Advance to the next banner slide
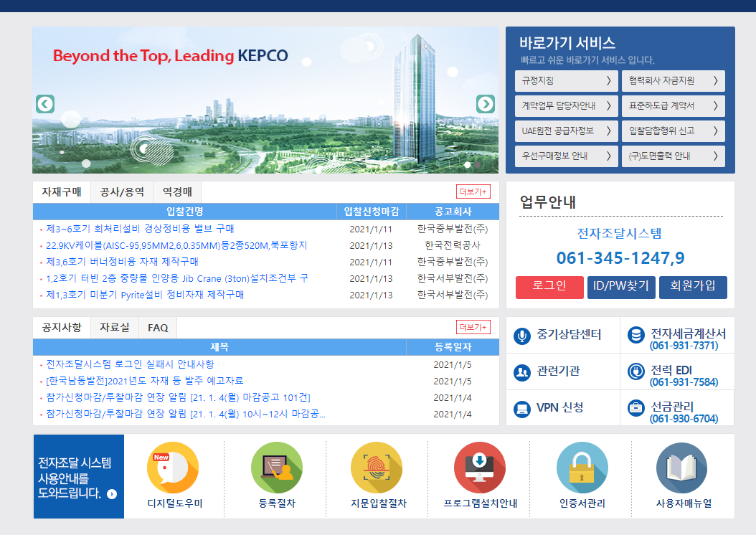756x535 pixels. (x=486, y=104)
